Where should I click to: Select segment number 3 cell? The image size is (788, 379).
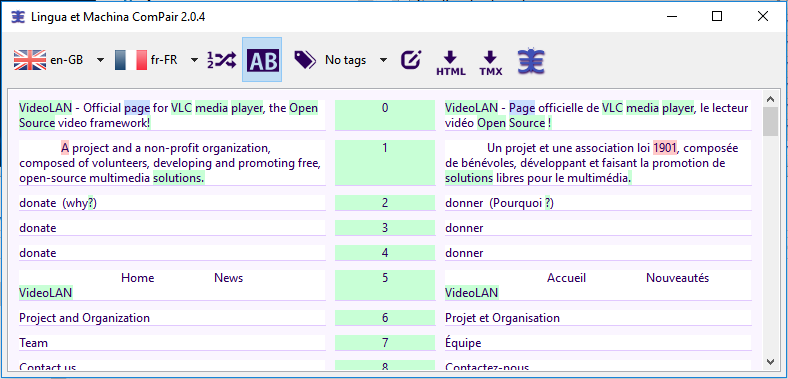[385, 228]
